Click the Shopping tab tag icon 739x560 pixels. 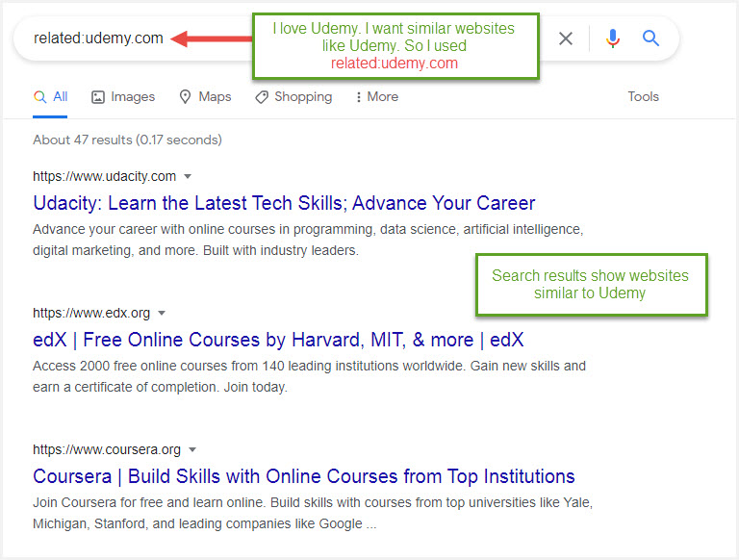(x=262, y=97)
